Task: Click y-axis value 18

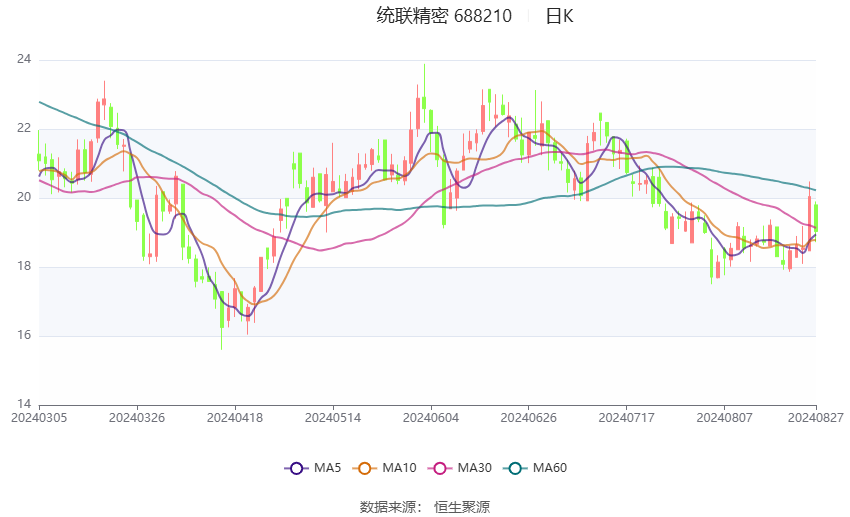Action: [x=24, y=266]
